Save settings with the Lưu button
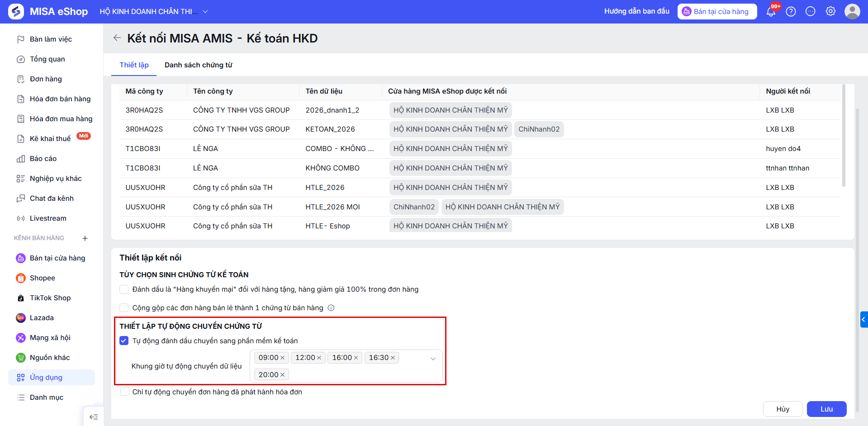868x426 pixels. click(826, 409)
